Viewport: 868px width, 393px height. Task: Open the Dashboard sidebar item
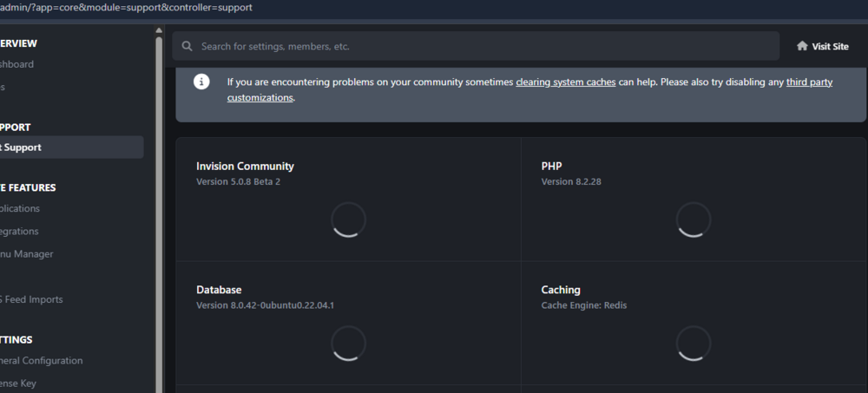click(16, 64)
